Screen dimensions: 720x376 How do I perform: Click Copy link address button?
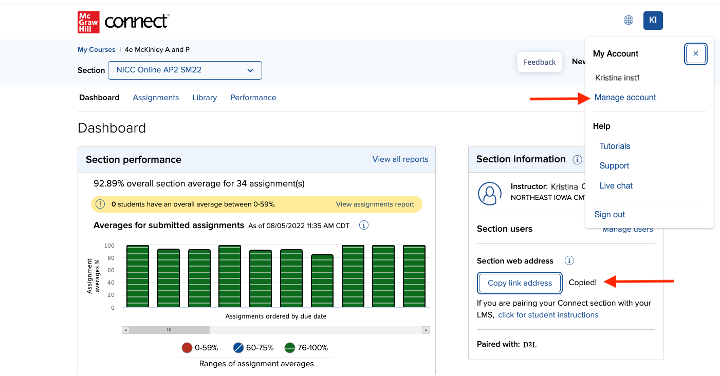point(520,283)
